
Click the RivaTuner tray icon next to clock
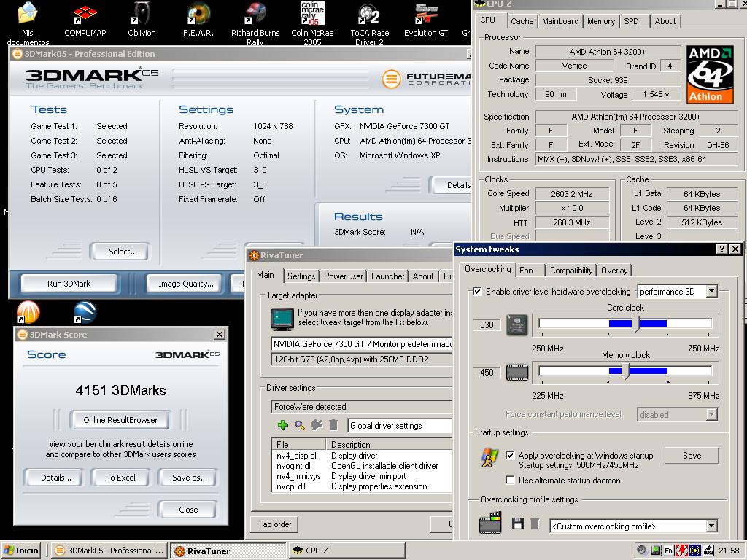coord(708,551)
